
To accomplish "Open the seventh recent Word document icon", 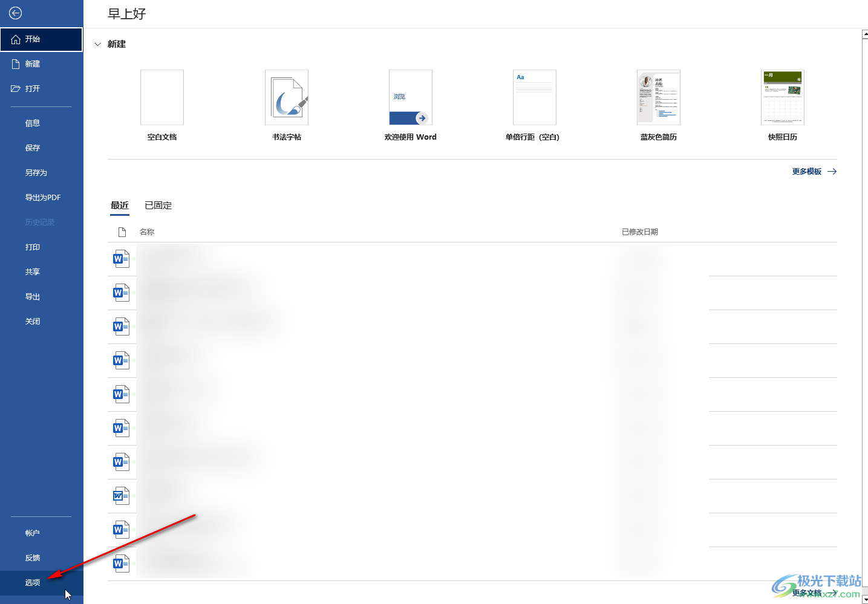I will coord(122,462).
